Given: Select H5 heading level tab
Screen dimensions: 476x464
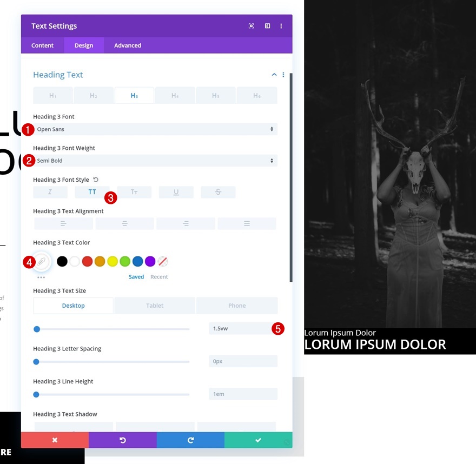Looking at the screenshot, I should [x=215, y=96].
